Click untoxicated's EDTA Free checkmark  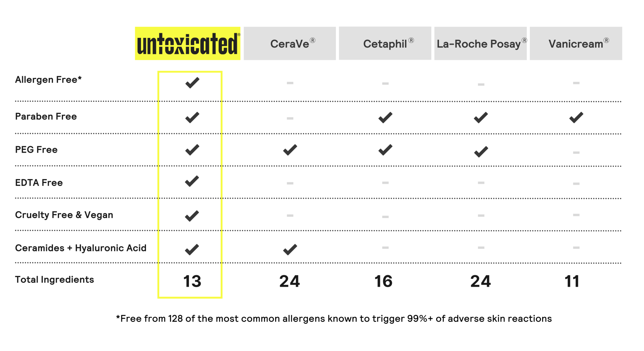(x=192, y=181)
